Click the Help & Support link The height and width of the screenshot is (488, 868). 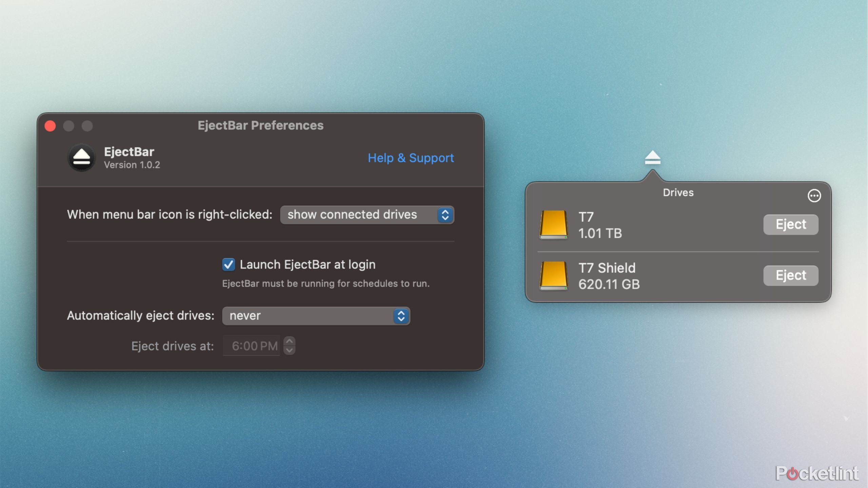pos(410,158)
